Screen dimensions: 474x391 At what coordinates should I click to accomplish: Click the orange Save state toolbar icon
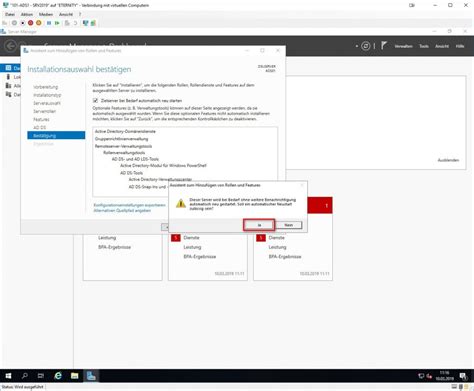coord(39,23)
